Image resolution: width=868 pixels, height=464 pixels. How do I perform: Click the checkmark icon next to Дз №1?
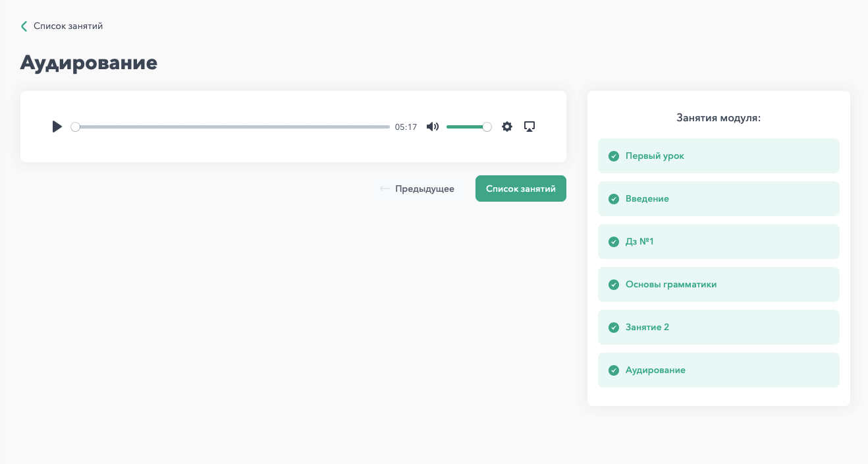click(x=614, y=242)
